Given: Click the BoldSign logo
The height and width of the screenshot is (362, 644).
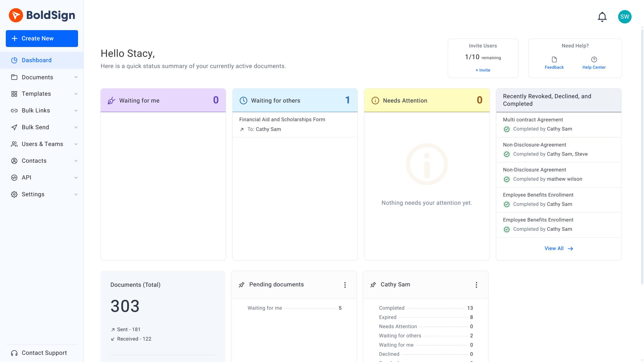Looking at the screenshot, I should (x=42, y=15).
